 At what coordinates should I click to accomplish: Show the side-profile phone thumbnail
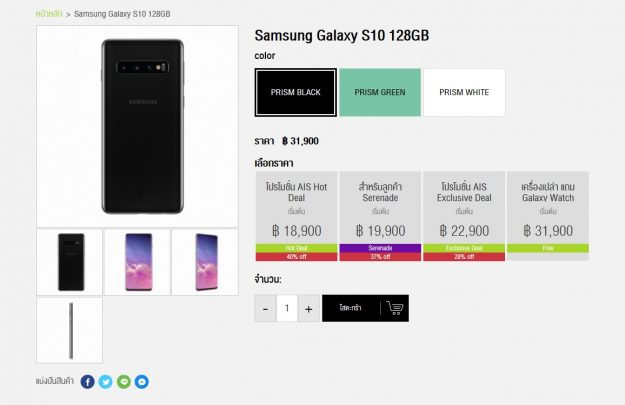(x=69, y=330)
